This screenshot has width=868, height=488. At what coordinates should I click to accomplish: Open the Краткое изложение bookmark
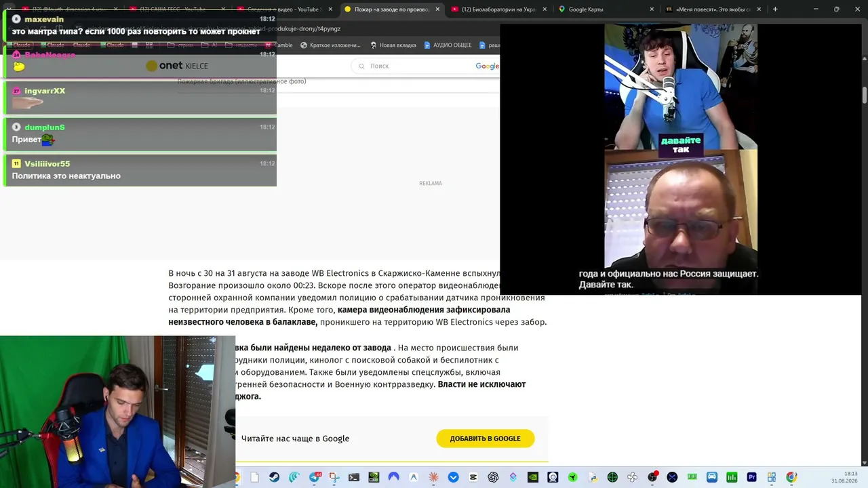pyautogui.click(x=330, y=45)
